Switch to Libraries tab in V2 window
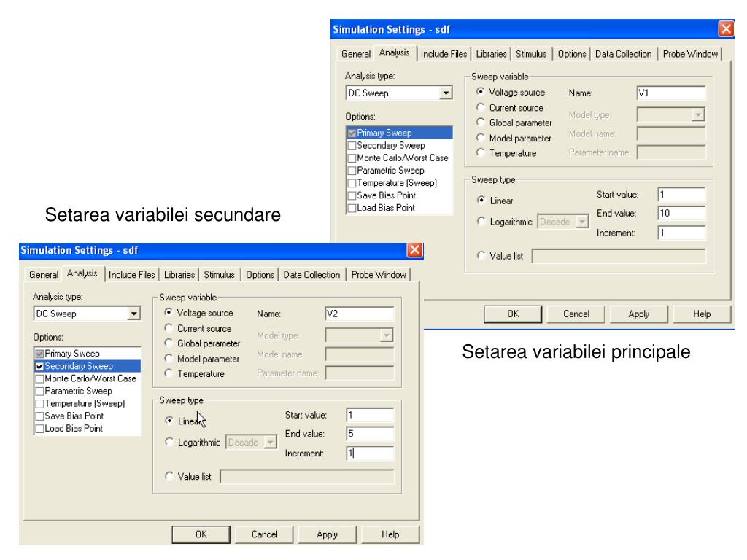The width and height of the screenshot is (747, 560). [x=179, y=275]
